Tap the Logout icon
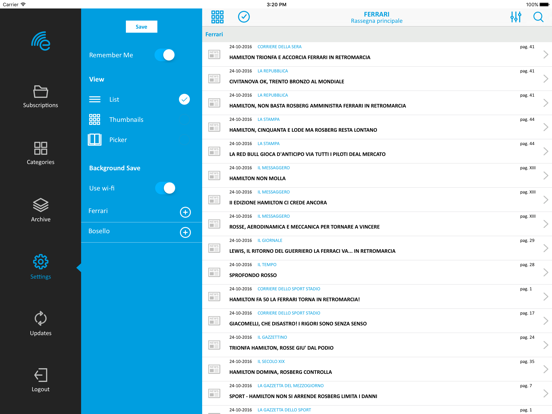 [40, 375]
